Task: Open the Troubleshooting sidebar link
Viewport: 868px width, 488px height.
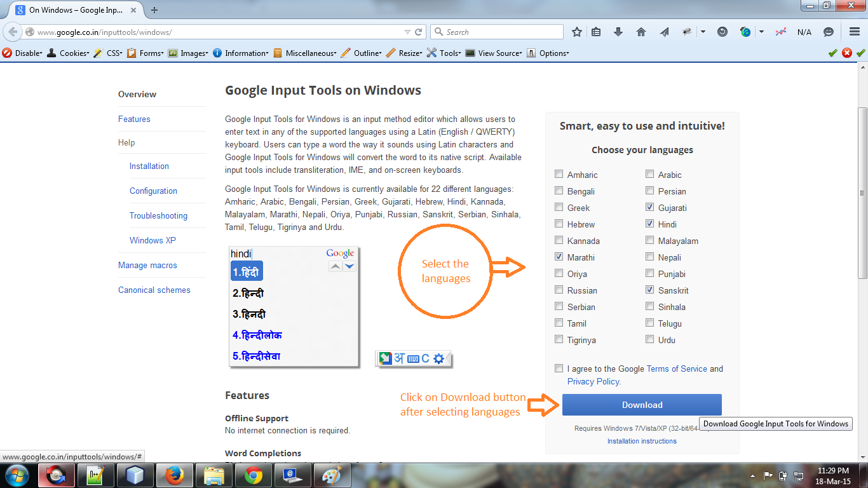Action: point(158,215)
